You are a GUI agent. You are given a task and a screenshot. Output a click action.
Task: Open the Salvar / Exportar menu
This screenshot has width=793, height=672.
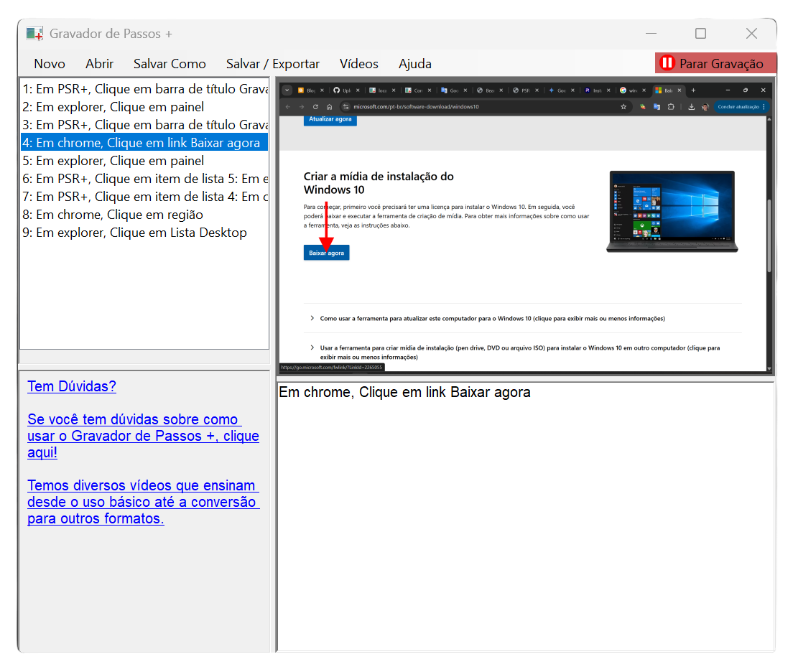(x=273, y=64)
